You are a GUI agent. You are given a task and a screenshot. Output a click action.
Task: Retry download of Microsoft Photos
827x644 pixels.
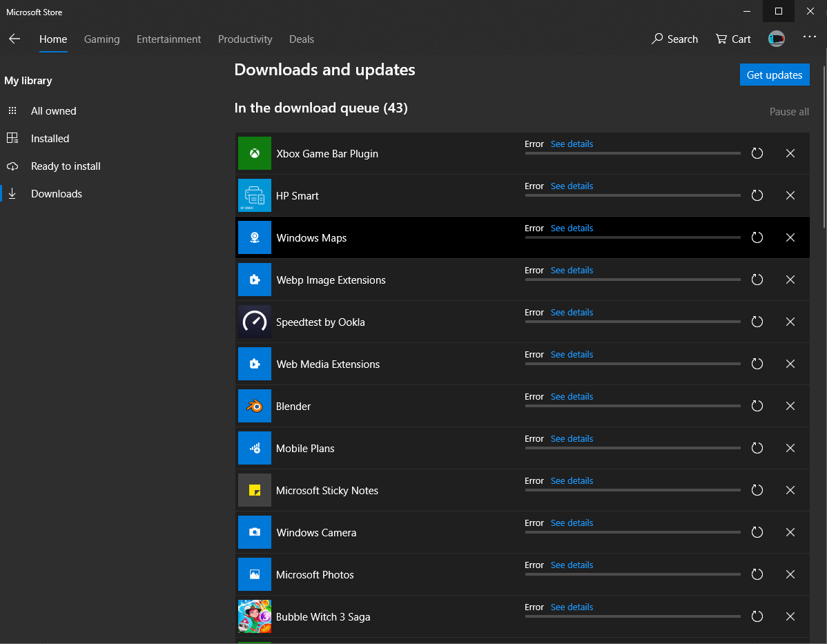pos(757,574)
